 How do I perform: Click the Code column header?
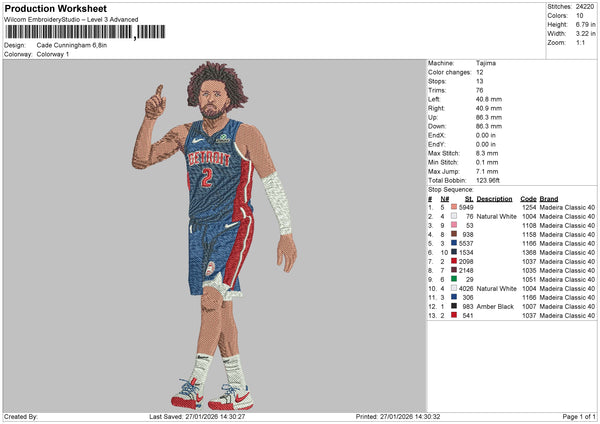click(529, 198)
